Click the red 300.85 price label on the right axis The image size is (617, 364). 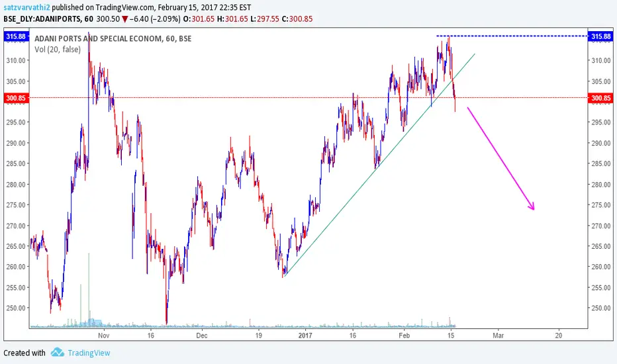pyautogui.click(x=601, y=97)
